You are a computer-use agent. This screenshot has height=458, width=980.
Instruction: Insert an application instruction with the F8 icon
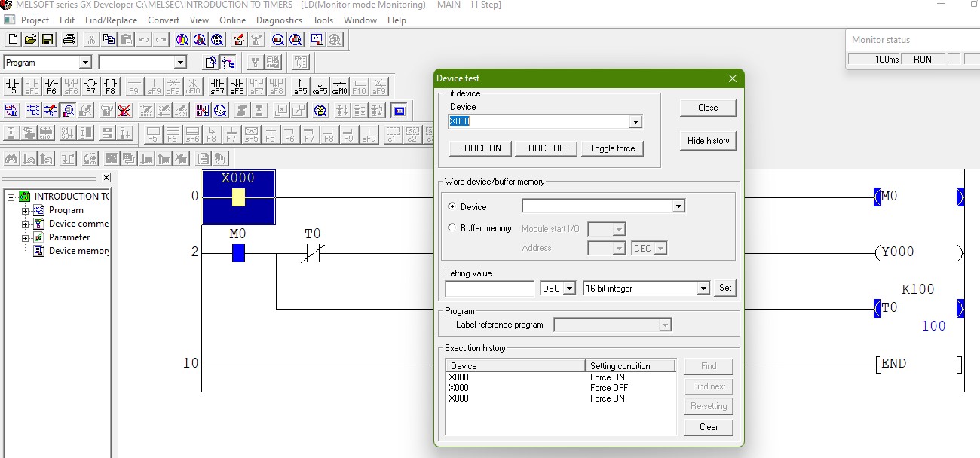[x=110, y=86]
